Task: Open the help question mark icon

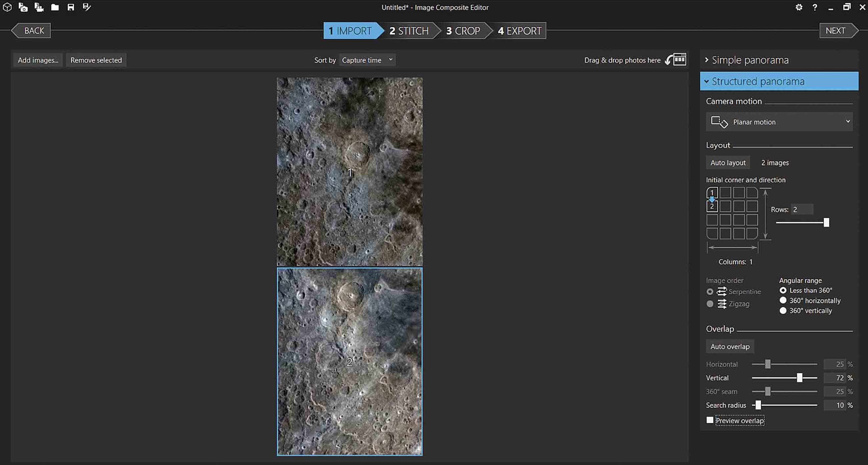Action: pos(815,7)
